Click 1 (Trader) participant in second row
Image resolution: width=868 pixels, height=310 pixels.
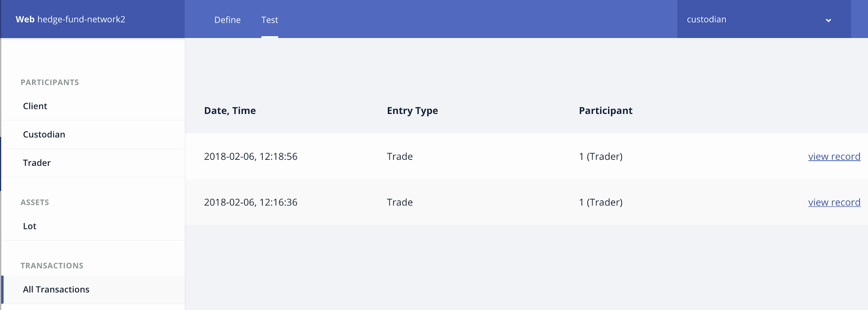[601, 202]
